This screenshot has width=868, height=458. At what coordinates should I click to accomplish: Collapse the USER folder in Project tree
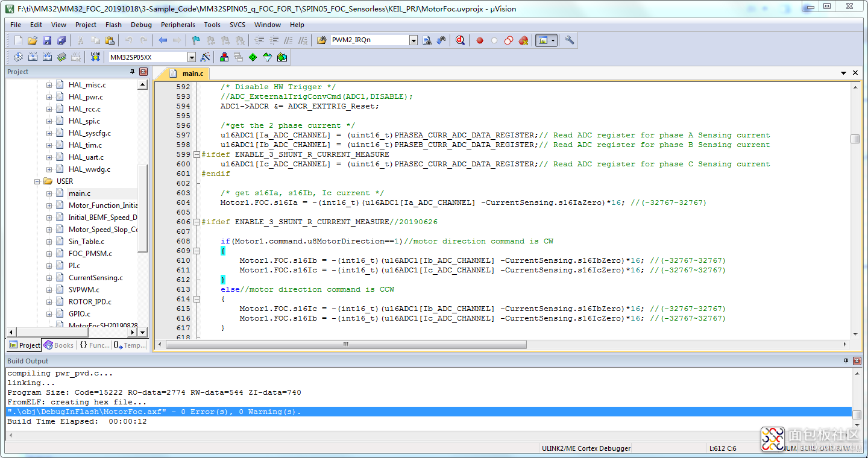click(x=39, y=181)
